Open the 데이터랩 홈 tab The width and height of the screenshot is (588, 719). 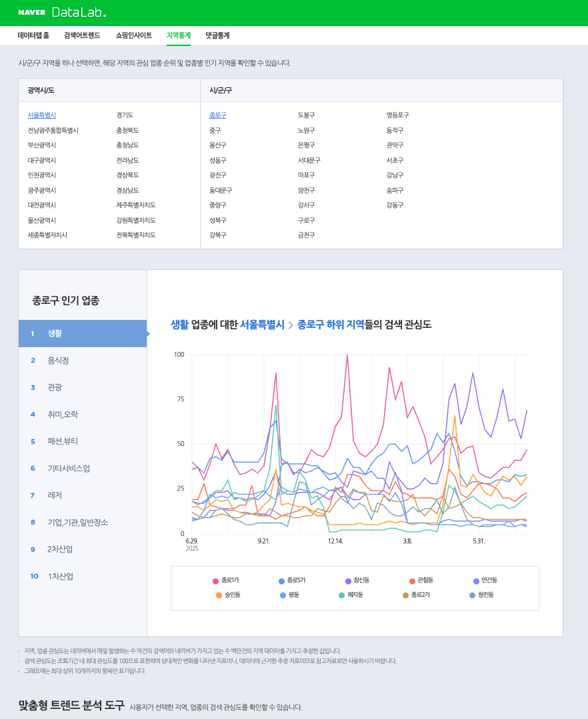click(x=33, y=35)
